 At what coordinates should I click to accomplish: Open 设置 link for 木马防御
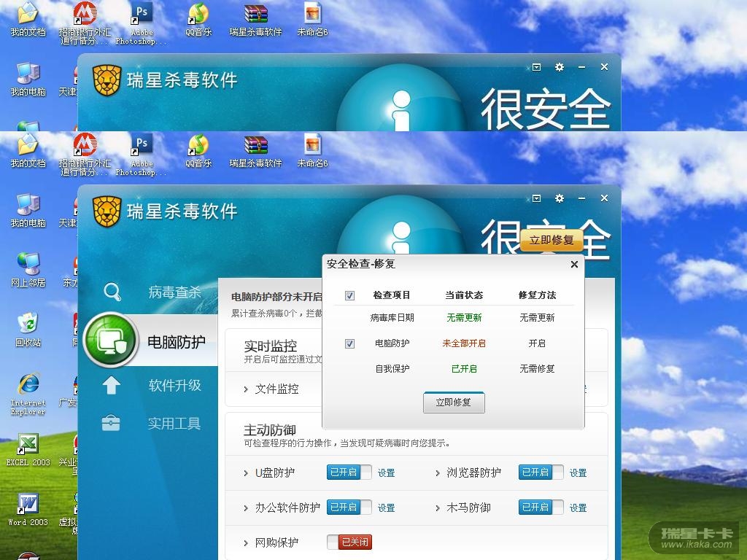[x=578, y=508]
